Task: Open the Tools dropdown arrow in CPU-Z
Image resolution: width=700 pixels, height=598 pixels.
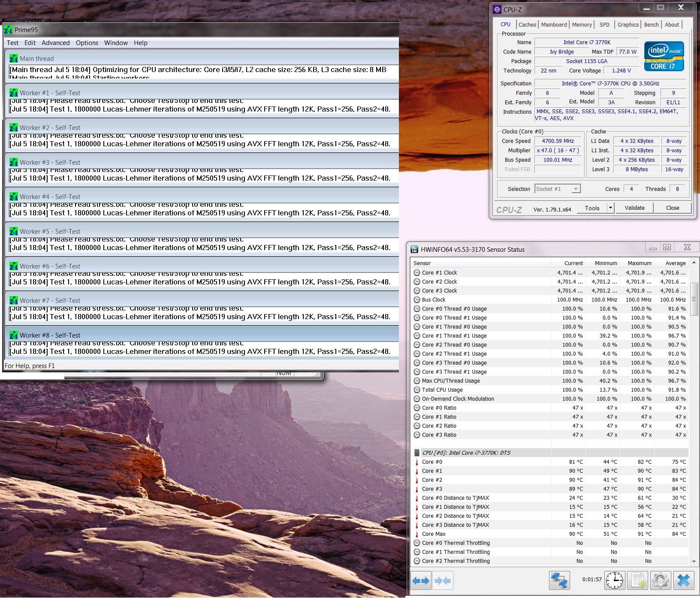Action: pos(610,208)
